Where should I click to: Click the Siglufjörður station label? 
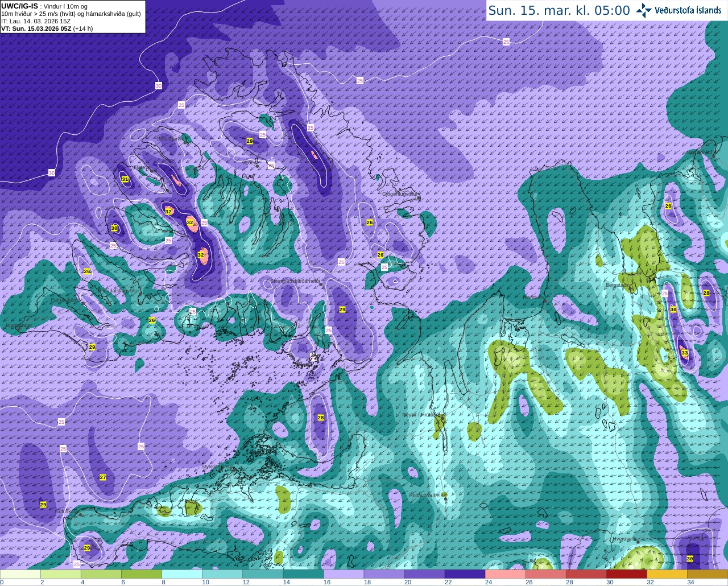click(x=700, y=152)
